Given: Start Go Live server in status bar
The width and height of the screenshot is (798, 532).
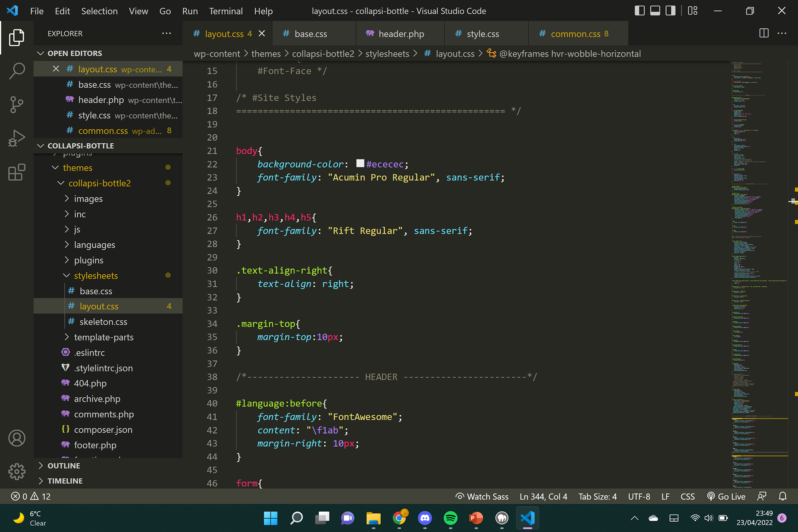Looking at the screenshot, I should [x=726, y=496].
